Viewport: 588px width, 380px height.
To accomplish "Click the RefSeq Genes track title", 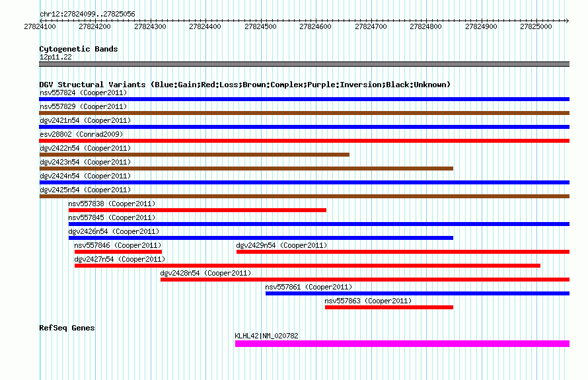I will 67,328.
